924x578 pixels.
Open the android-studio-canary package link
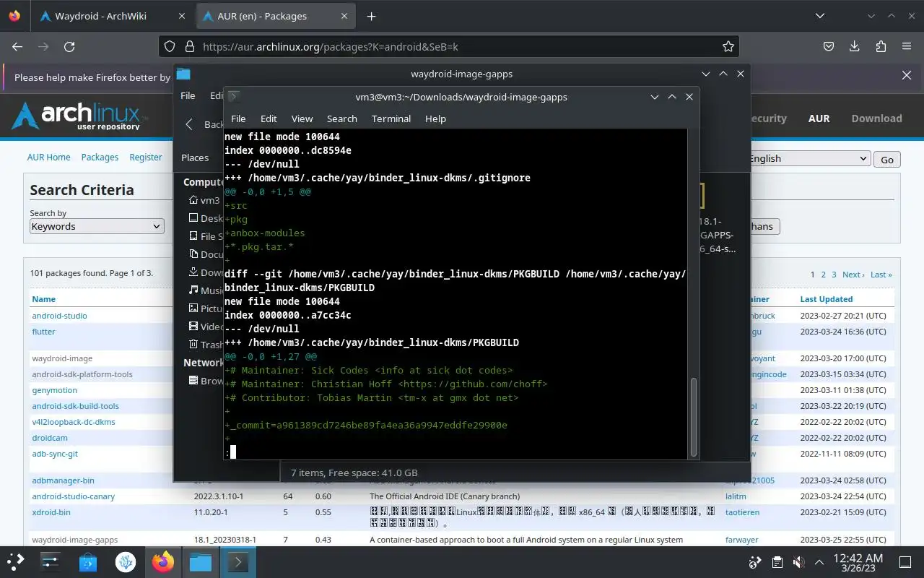click(x=73, y=496)
